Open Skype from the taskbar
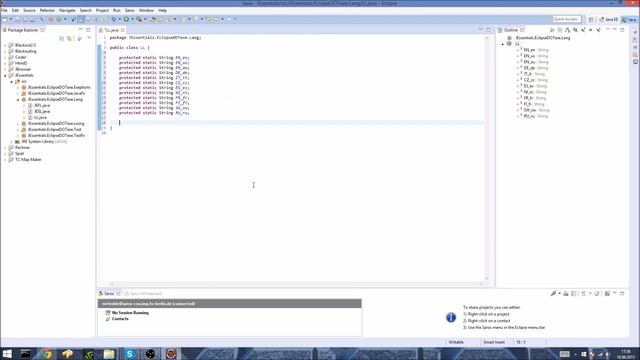The width and height of the screenshot is (640, 360). click(x=129, y=354)
